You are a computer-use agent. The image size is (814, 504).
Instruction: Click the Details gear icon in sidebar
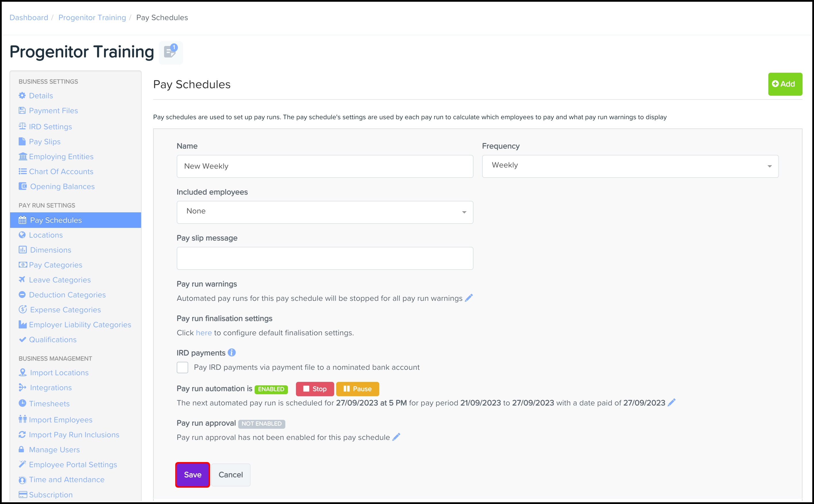22,96
